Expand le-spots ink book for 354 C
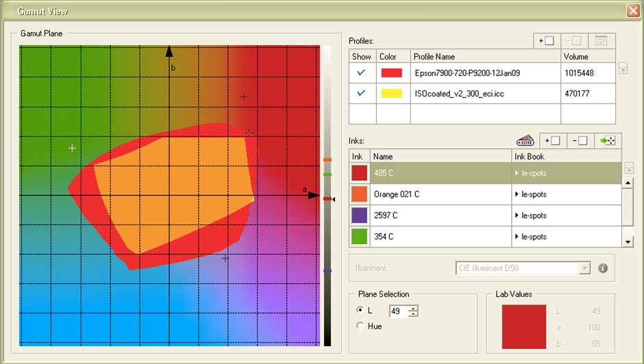Screen dimensions: 644x364 pos(517,236)
